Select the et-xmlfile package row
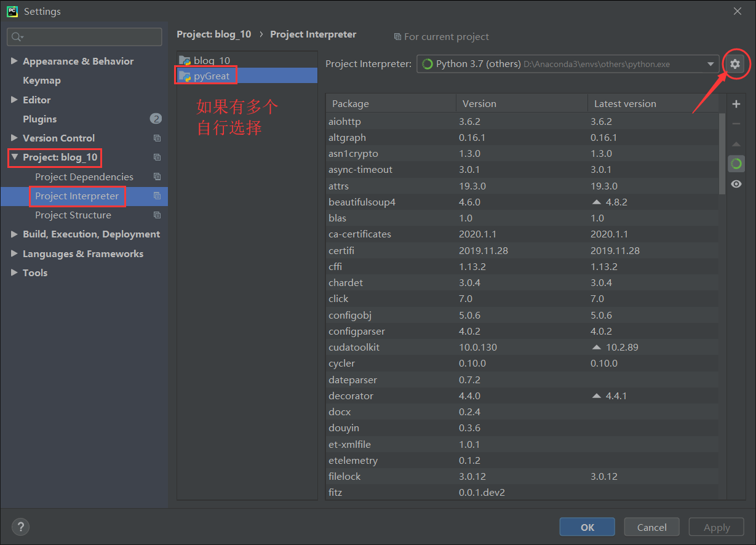The image size is (756, 545). (522, 444)
